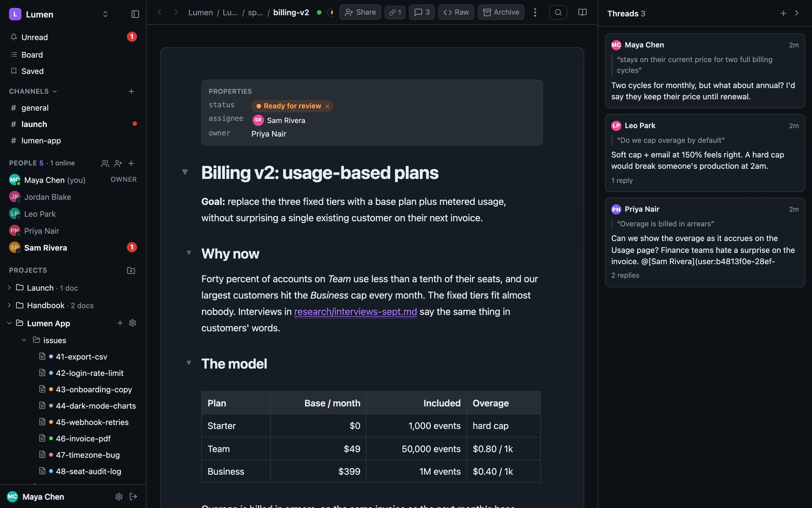Remove the Ready for review status
Image resolution: width=812 pixels, height=508 pixels.
327,106
